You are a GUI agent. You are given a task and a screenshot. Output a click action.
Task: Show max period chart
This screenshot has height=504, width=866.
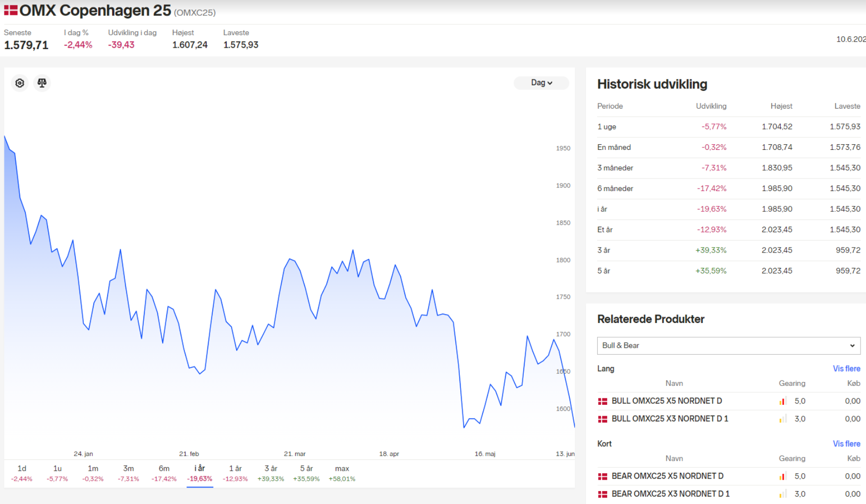pyautogui.click(x=342, y=473)
